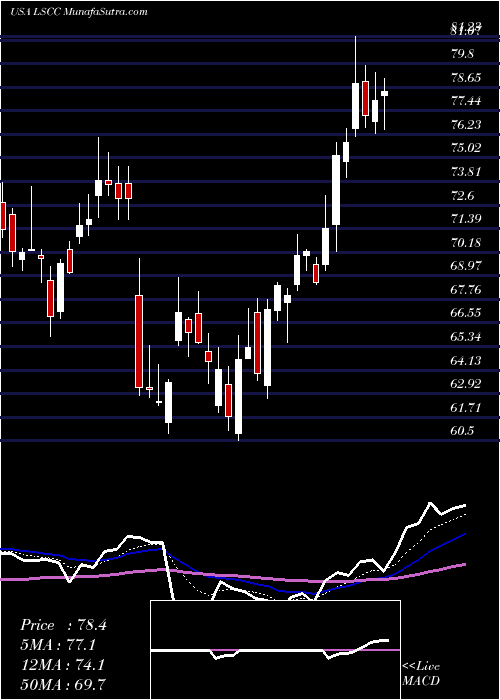The height and width of the screenshot is (700, 500).
Task: Click the <<Live MACD label
Action: tap(421, 674)
